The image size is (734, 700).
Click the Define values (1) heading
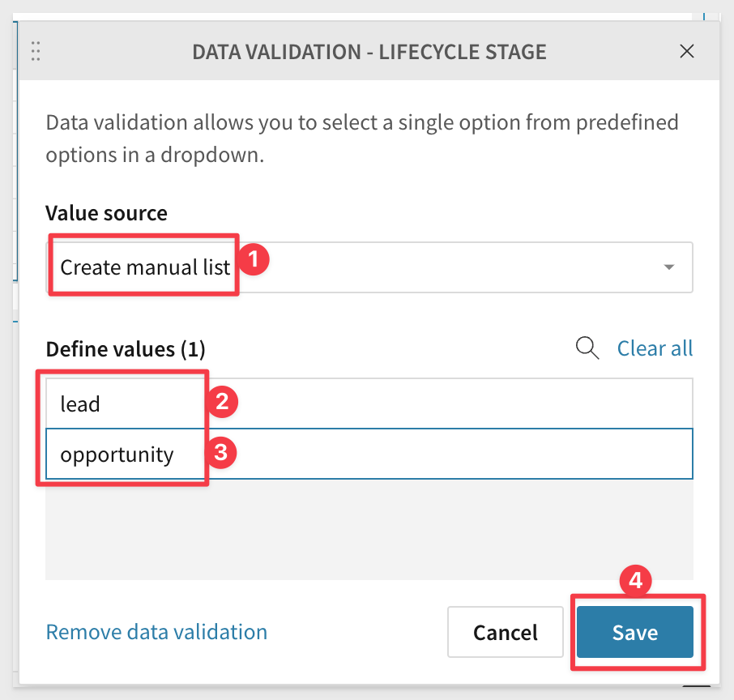coord(126,349)
